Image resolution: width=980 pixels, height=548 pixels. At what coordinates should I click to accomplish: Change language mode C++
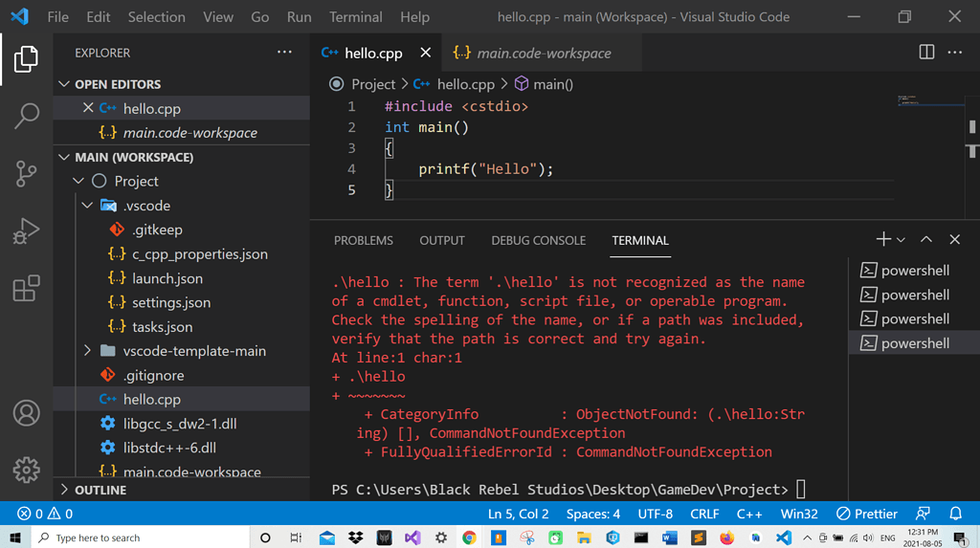pyautogui.click(x=749, y=514)
